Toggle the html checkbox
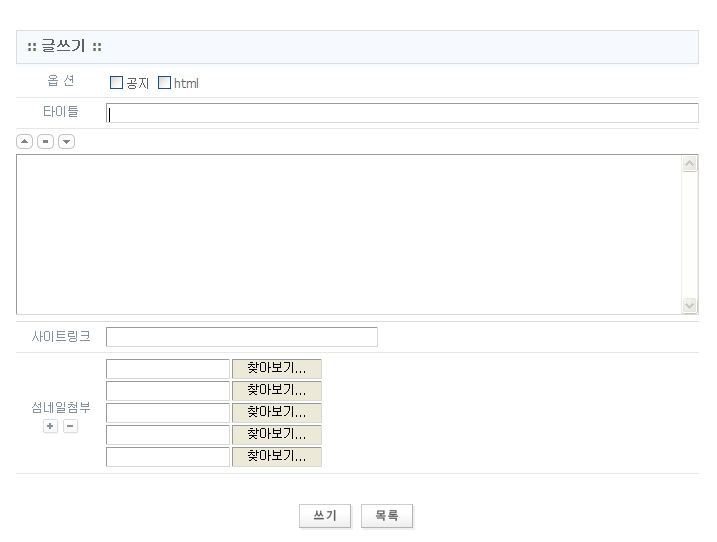 (165, 83)
